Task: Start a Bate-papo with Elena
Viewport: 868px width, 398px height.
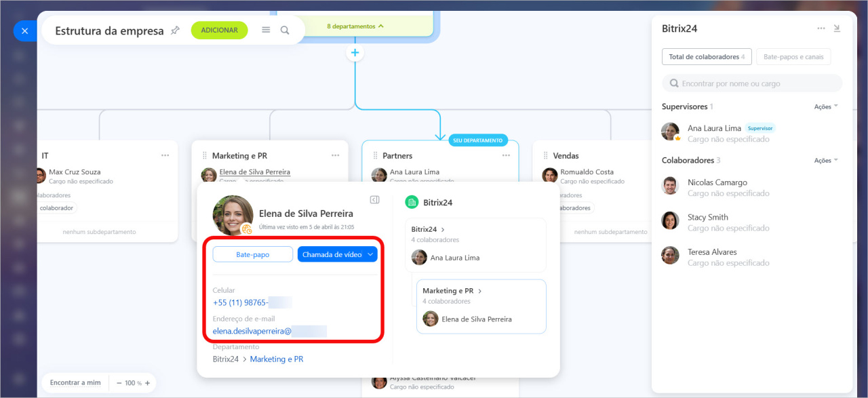Action: click(253, 254)
